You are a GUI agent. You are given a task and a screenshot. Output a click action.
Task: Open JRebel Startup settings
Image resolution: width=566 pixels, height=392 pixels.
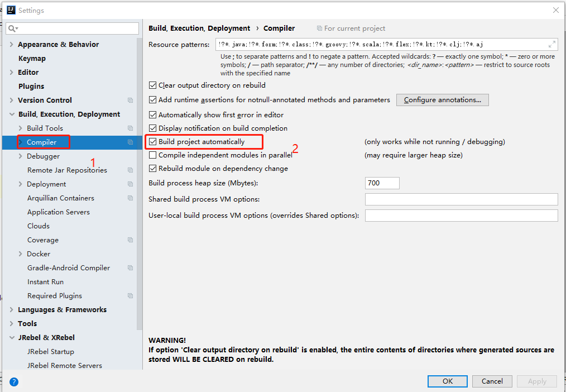(x=51, y=352)
